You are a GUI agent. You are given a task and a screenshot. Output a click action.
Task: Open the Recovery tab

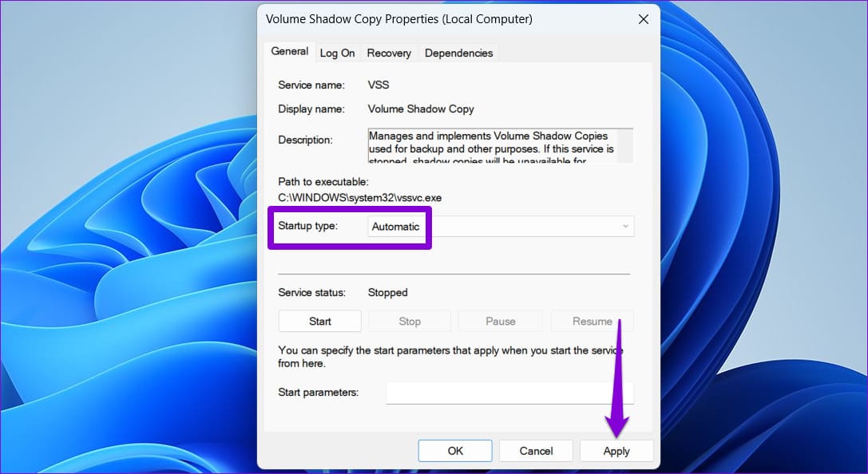[x=389, y=53]
